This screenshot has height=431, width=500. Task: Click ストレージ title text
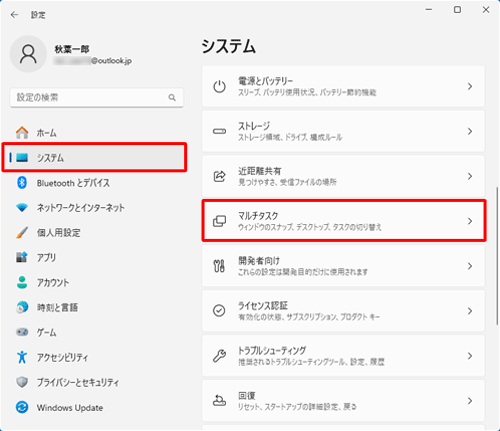point(254,126)
